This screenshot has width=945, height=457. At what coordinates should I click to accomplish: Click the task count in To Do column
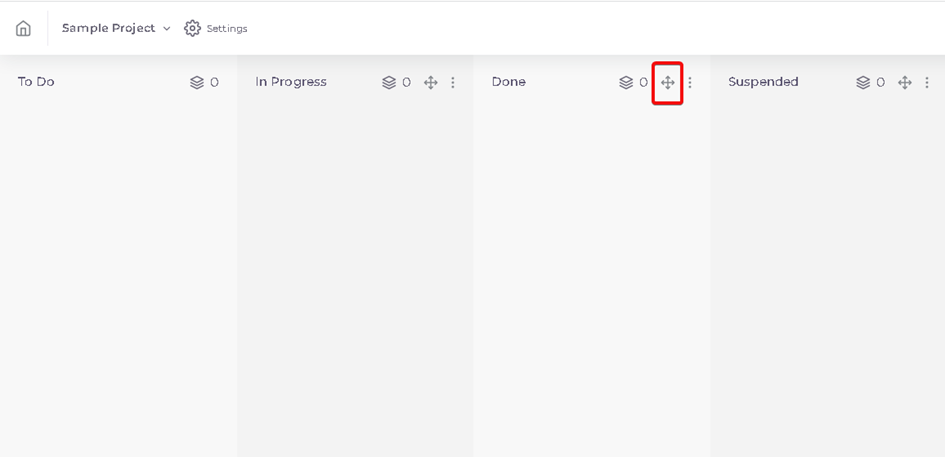pyautogui.click(x=214, y=83)
